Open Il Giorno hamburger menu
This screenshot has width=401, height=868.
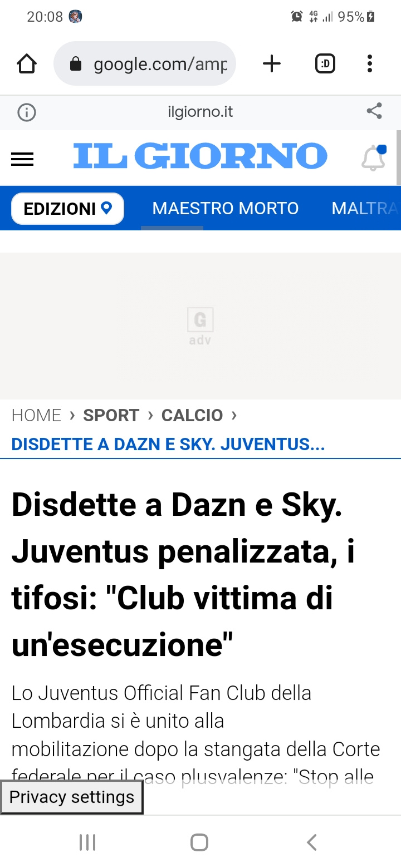tap(22, 160)
